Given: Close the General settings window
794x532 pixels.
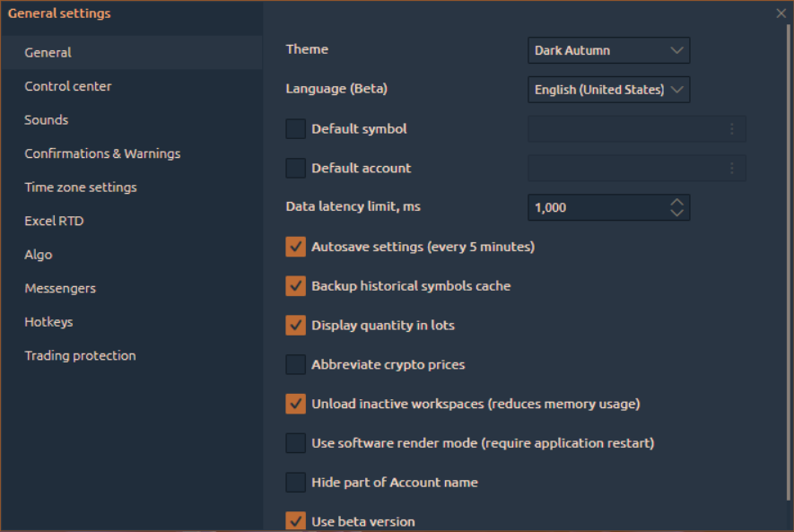Looking at the screenshot, I should pyautogui.click(x=781, y=13).
